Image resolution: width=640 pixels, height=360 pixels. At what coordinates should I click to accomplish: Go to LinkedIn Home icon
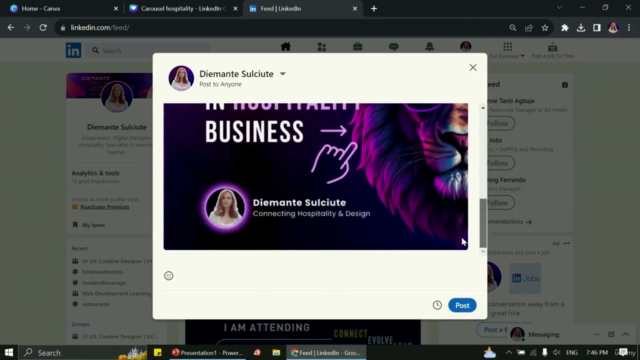click(x=286, y=47)
